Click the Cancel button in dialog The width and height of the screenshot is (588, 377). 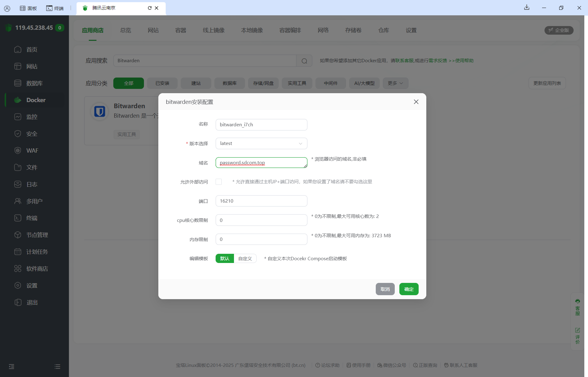coord(385,289)
